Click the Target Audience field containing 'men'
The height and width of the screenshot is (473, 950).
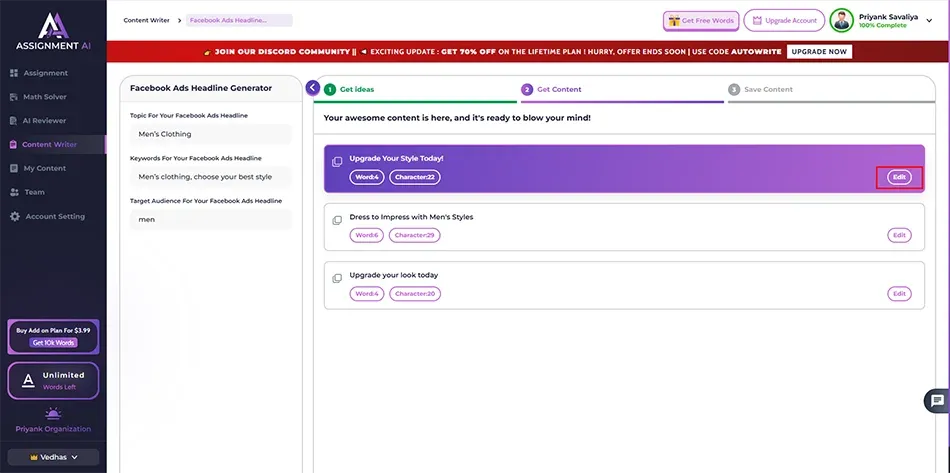[x=210, y=219]
